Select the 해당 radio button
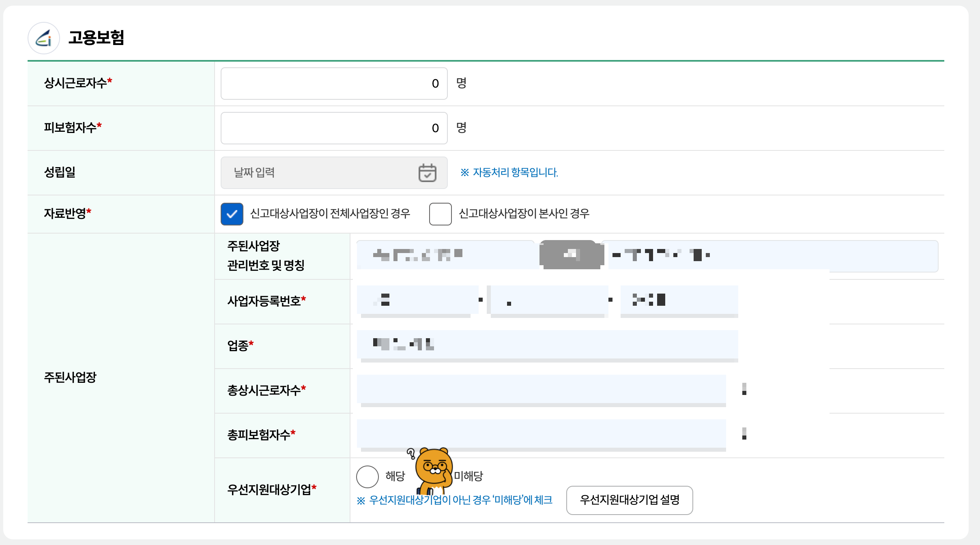The image size is (980, 545). 367,476
